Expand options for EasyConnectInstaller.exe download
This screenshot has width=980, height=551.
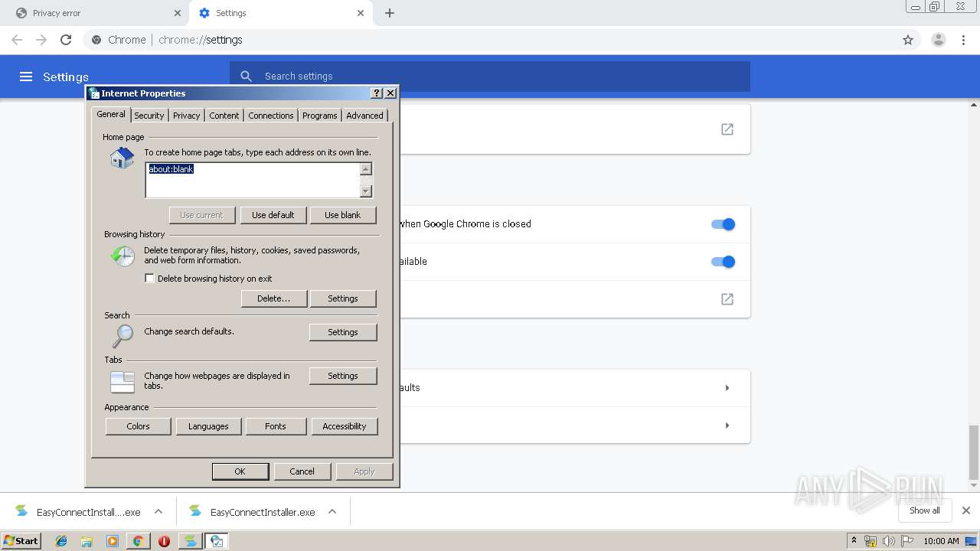332,511
